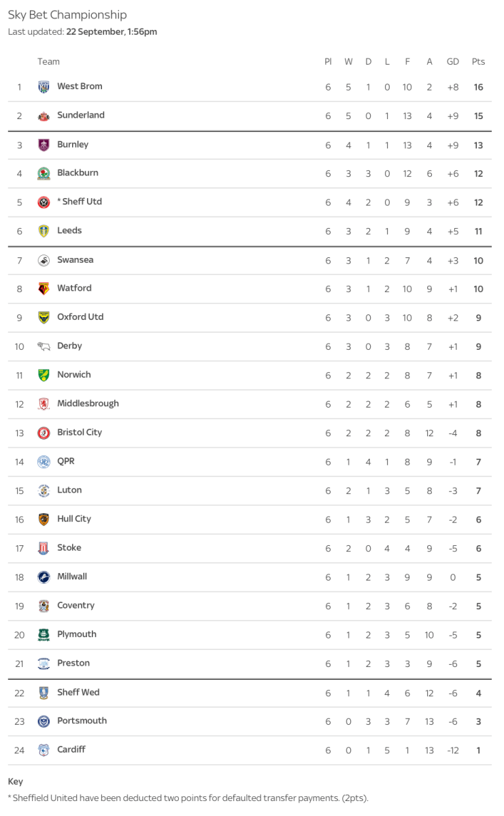Open the Portsmouth team link
This screenshot has width=504, height=816.
82,721
